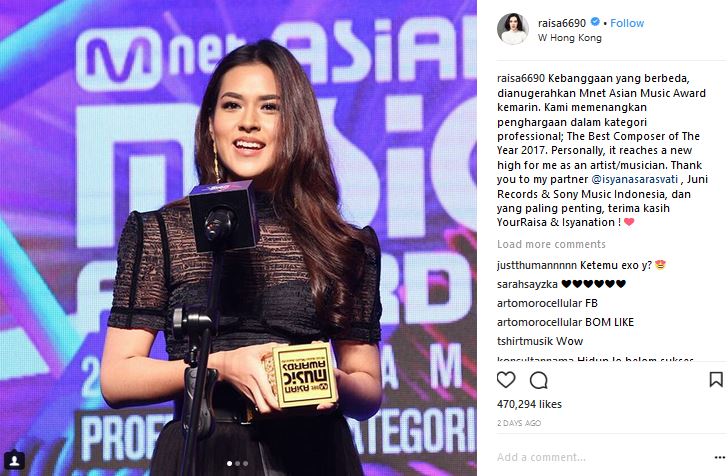View the 470,294 likes list

[529, 404]
